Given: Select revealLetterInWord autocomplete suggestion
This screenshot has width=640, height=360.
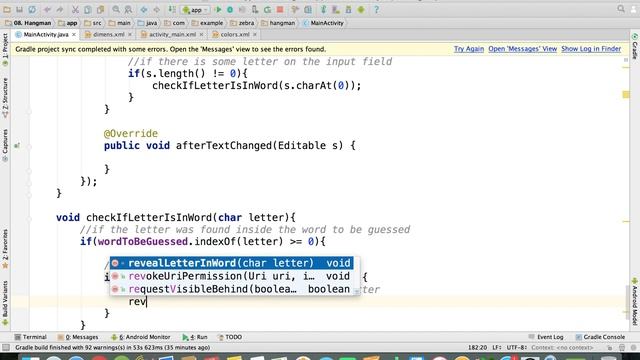Looking at the screenshot, I should [x=231, y=263].
